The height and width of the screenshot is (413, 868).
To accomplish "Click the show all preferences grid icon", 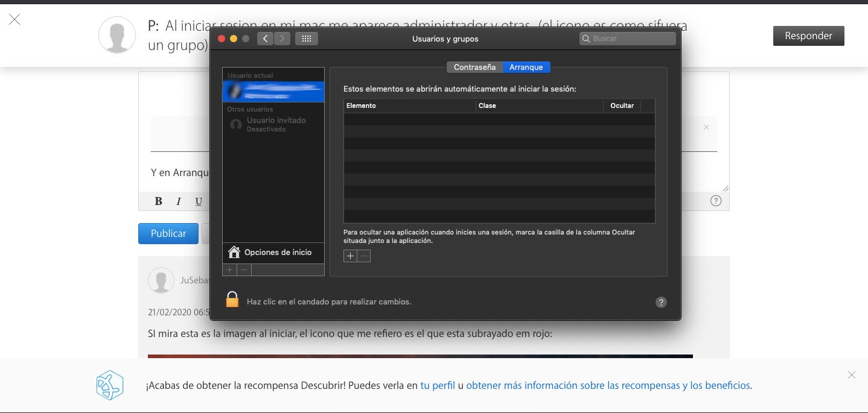I will coord(306,39).
